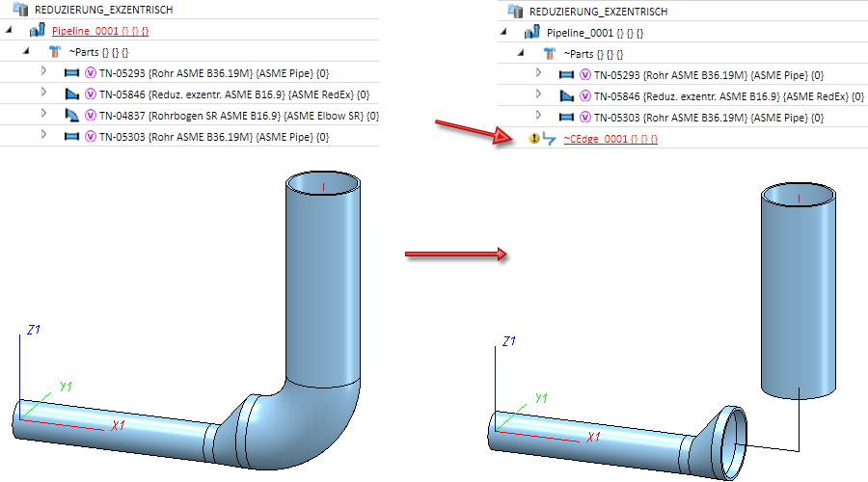The width and height of the screenshot is (868, 482).
Task: Select TN-05303 Rohr text in left tree
Action: pos(214,137)
